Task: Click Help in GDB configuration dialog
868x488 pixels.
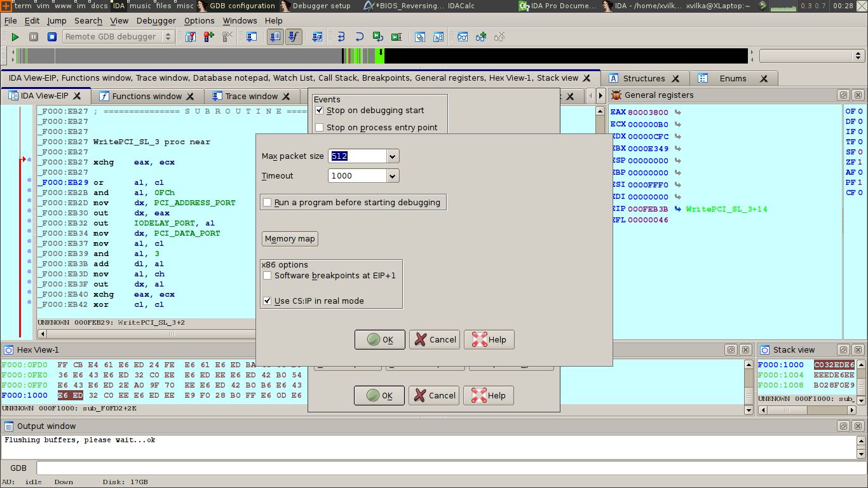Action: click(x=489, y=339)
